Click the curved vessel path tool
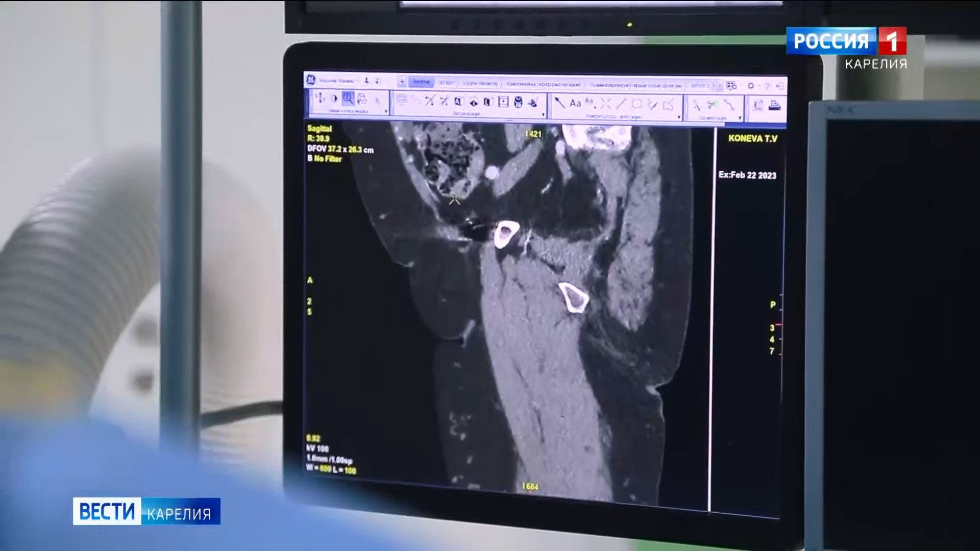Viewport: 980px width, 551px height. point(729,105)
